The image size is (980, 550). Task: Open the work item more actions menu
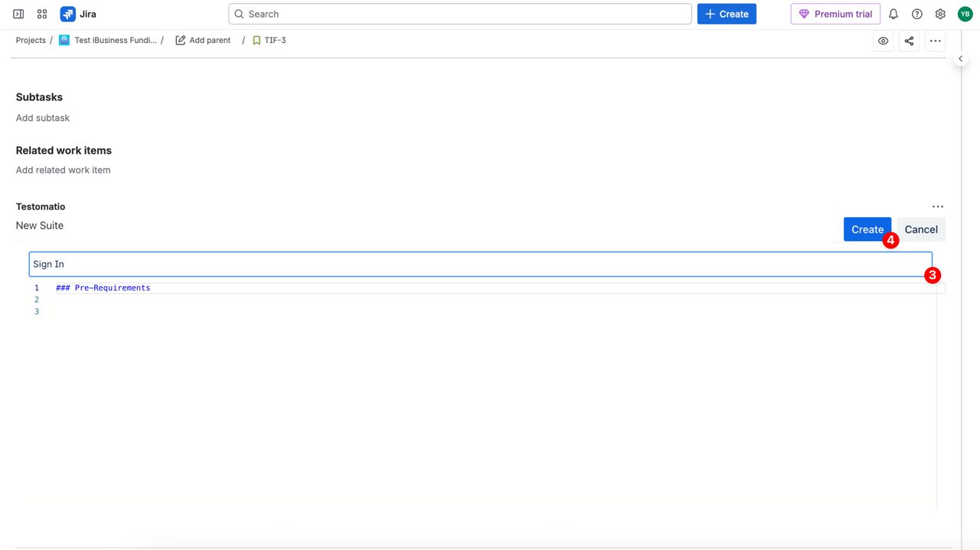(x=935, y=41)
